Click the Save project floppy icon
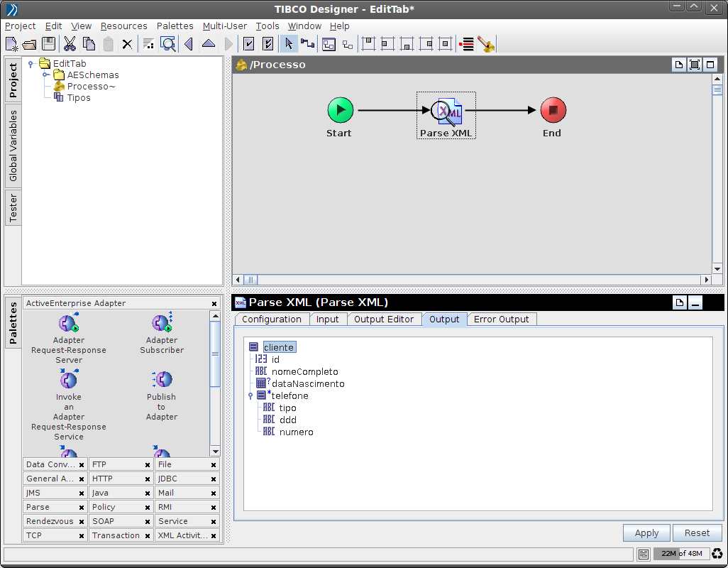This screenshot has height=568, width=728. pyautogui.click(x=49, y=44)
